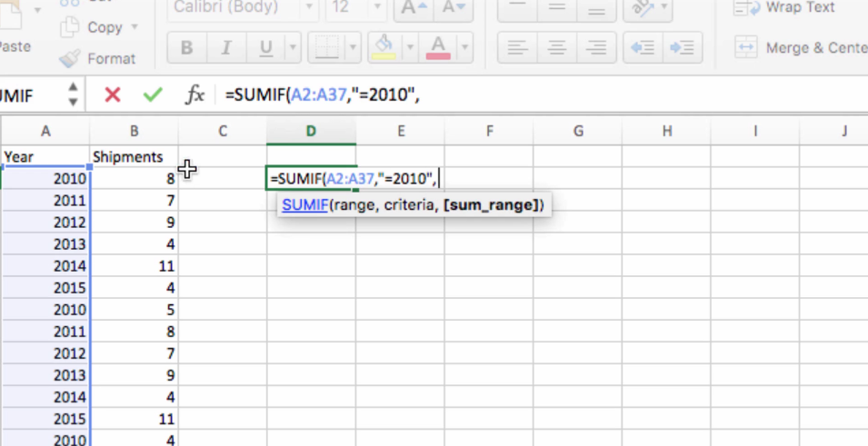This screenshot has width=868, height=446.
Task: Click the Format painter brush
Action: 98,58
